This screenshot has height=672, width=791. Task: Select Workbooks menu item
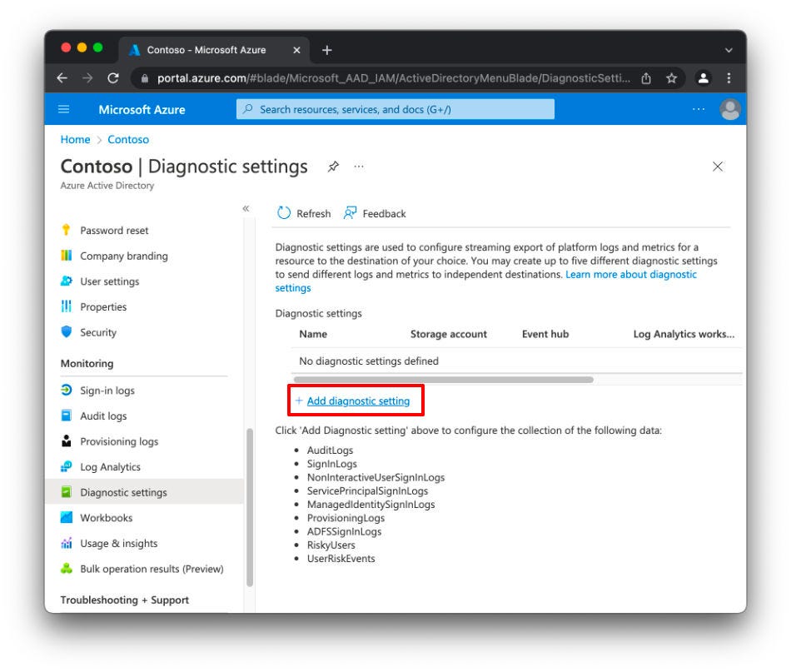pyautogui.click(x=106, y=518)
